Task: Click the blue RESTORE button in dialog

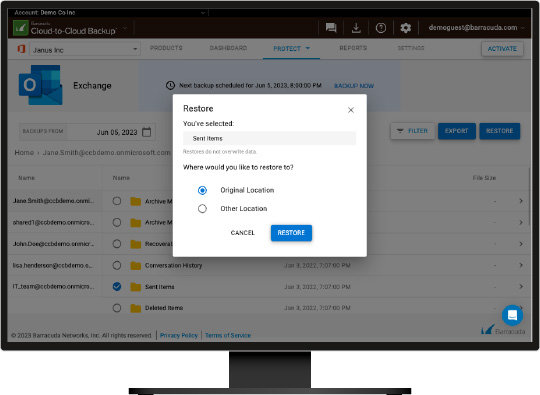Action: 291,233
